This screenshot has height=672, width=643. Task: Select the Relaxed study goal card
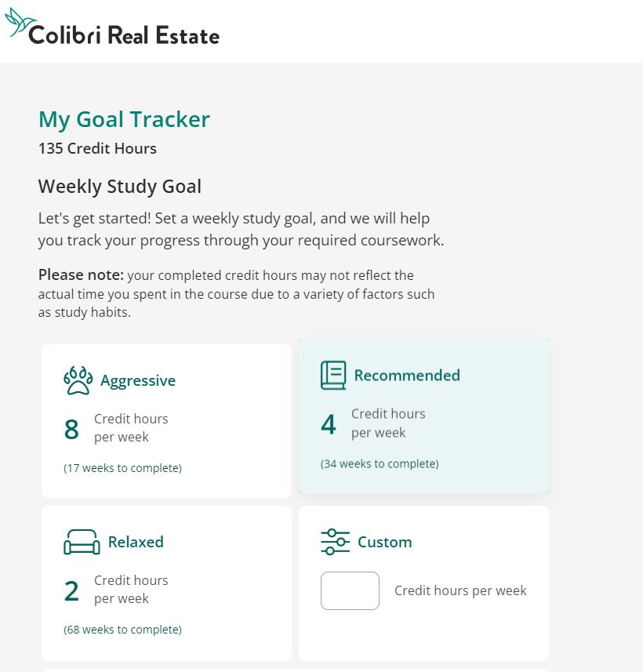click(x=166, y=582)
